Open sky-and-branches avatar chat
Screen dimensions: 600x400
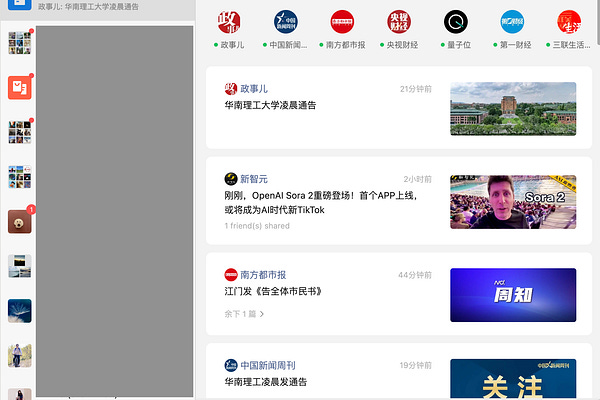click(x=20, y=311)
